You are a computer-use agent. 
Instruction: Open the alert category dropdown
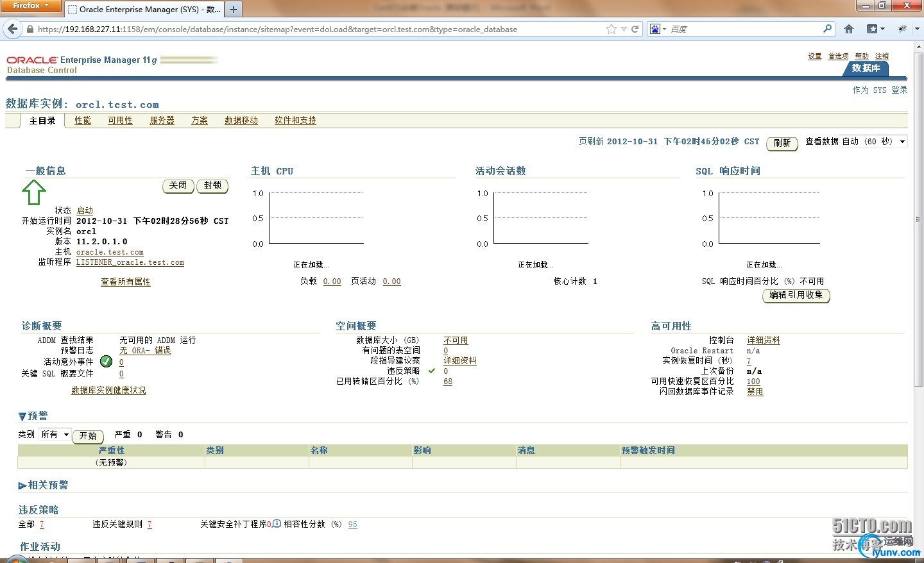coord(55,435)
